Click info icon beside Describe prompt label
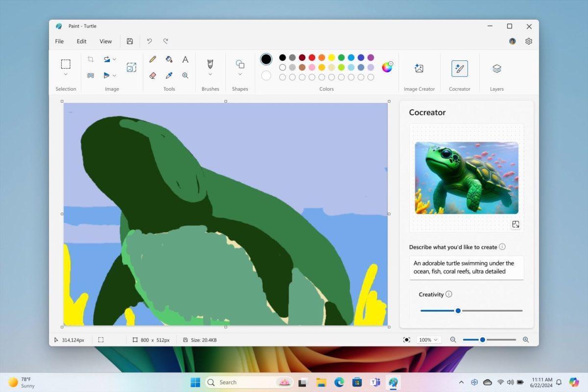Screen dimensions: 588x392 click(x=502, y=247)
